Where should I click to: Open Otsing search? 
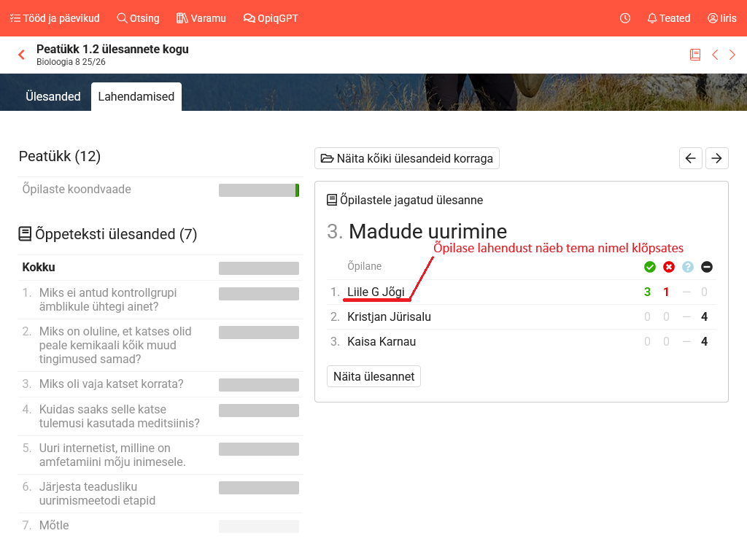click(138, 18)
